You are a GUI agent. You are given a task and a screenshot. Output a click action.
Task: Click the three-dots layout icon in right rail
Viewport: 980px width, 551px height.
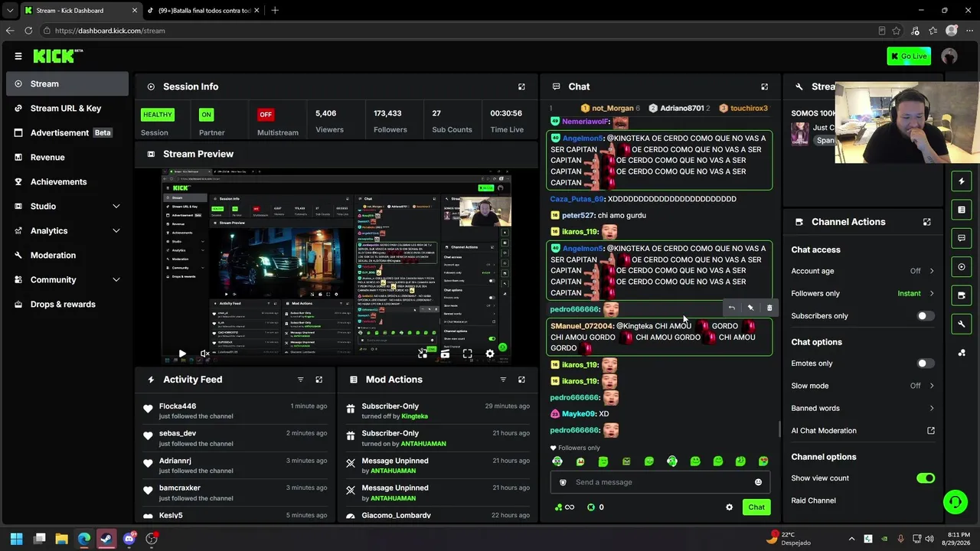pyautogui.click(x=962, y=353)
